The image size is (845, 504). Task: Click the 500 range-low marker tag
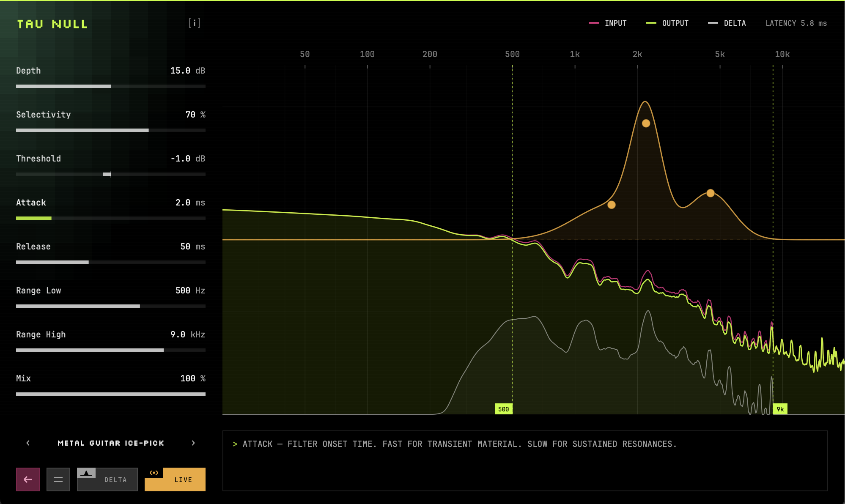pyautogui.click(x=503, y=409)
